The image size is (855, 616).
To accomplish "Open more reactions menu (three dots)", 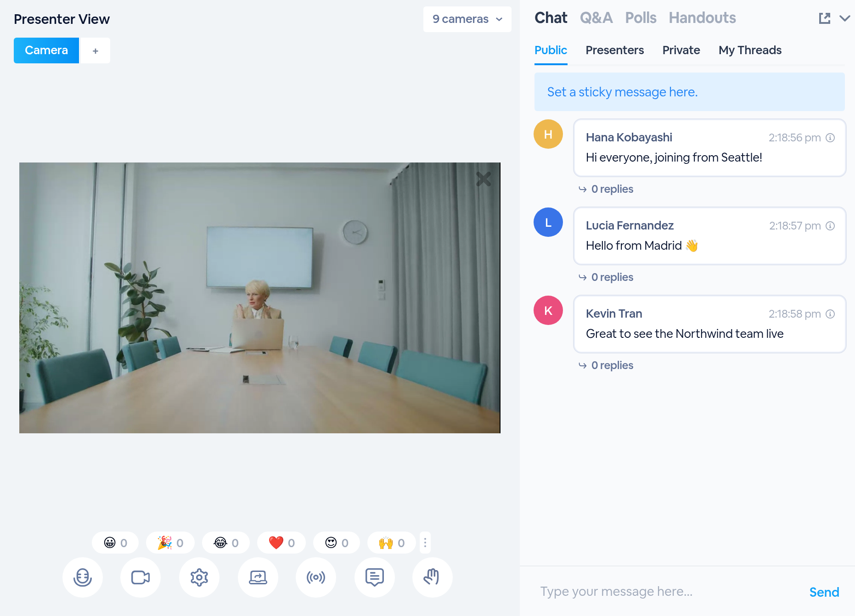I will (425, 543).
